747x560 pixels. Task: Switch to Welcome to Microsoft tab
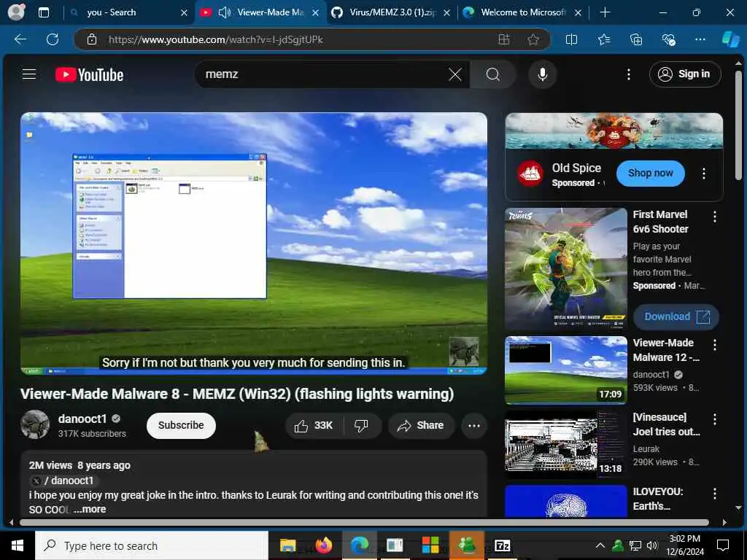[523, 12]
